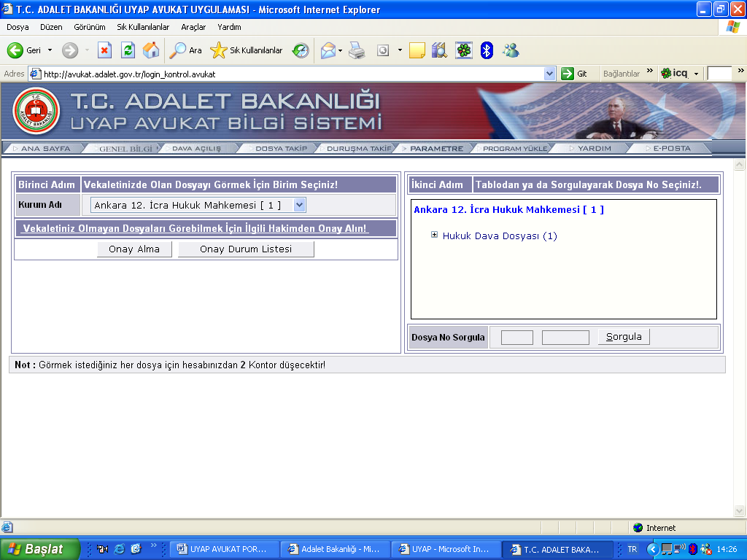This screenshot has height=560, width=747.
Task: Open Dosya menu
Action: coord(18,27)
